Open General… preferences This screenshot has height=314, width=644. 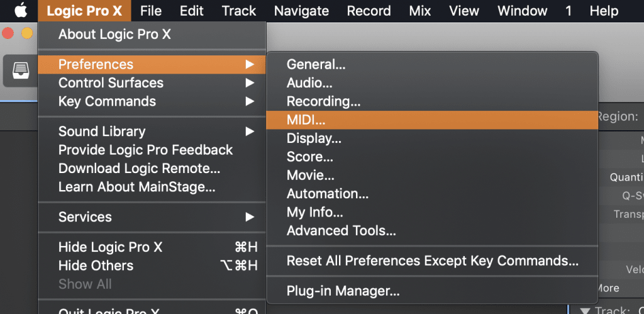click(x=432, y=65)
